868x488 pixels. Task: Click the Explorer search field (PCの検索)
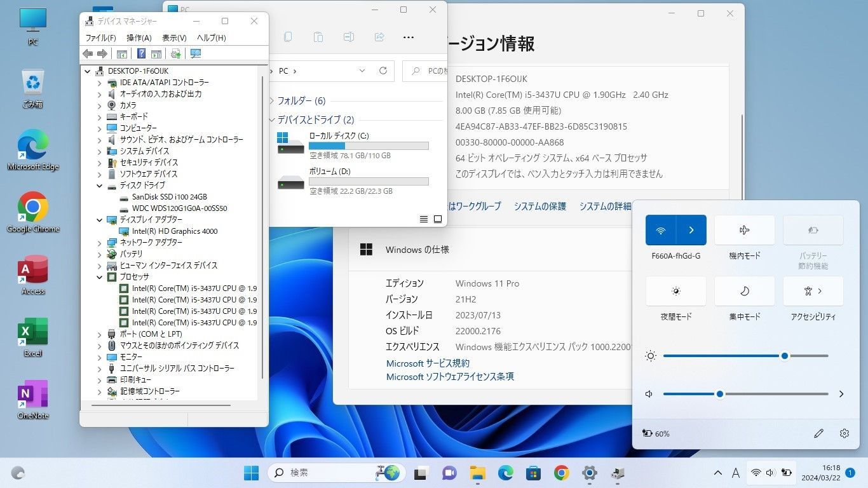pyautogui.click(x=424, y=71)
